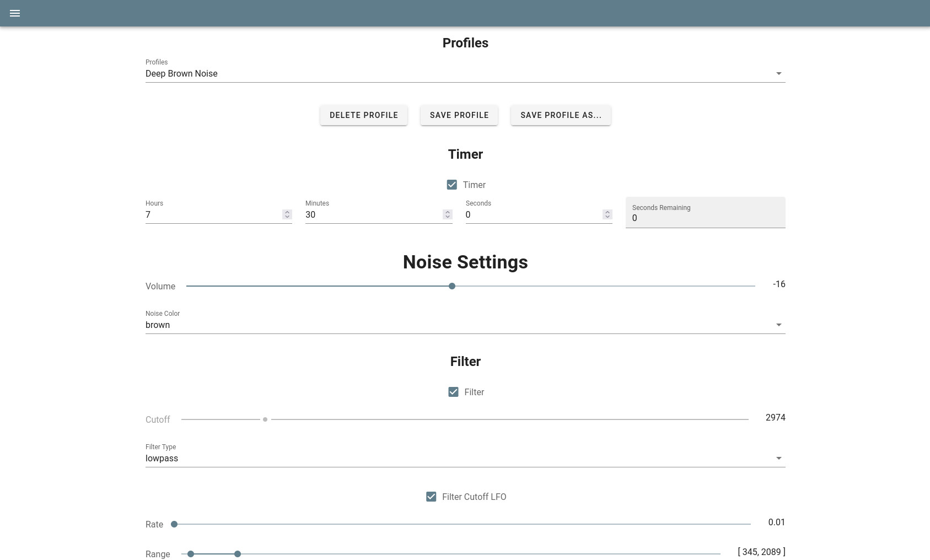The image size is (930, 560).
Task: Click the Hours spinner stepper arrows
Action: pyautogui.click(x=287, y=214)
